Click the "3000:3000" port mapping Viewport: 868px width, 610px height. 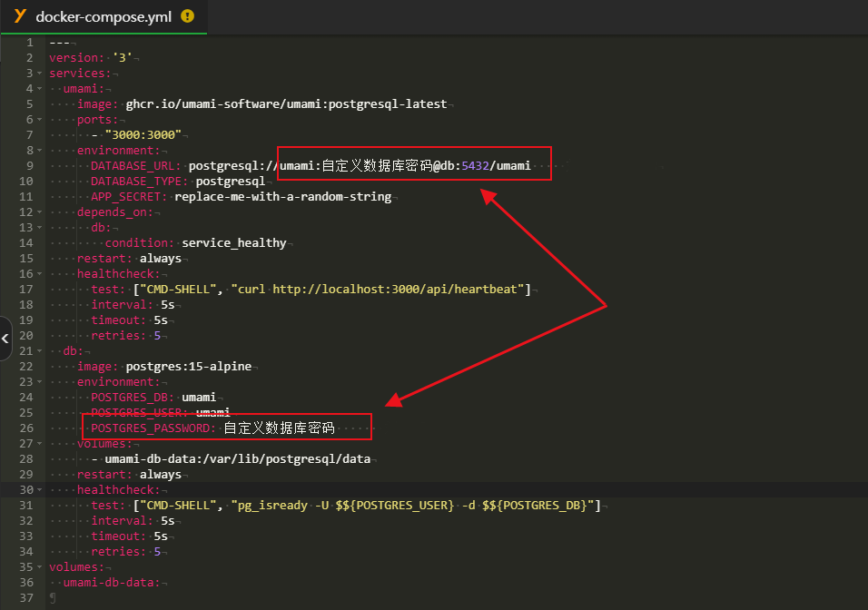pyautogui.click(x=143, y=135)
